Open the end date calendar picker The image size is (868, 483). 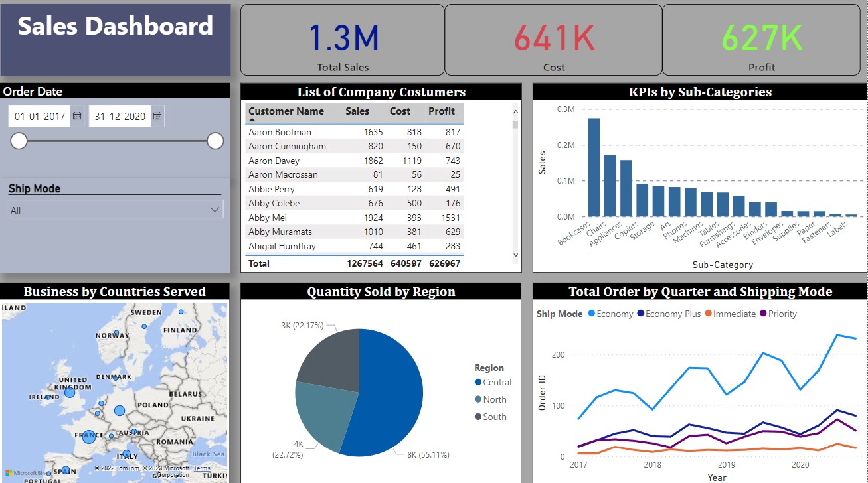point(157,116)
